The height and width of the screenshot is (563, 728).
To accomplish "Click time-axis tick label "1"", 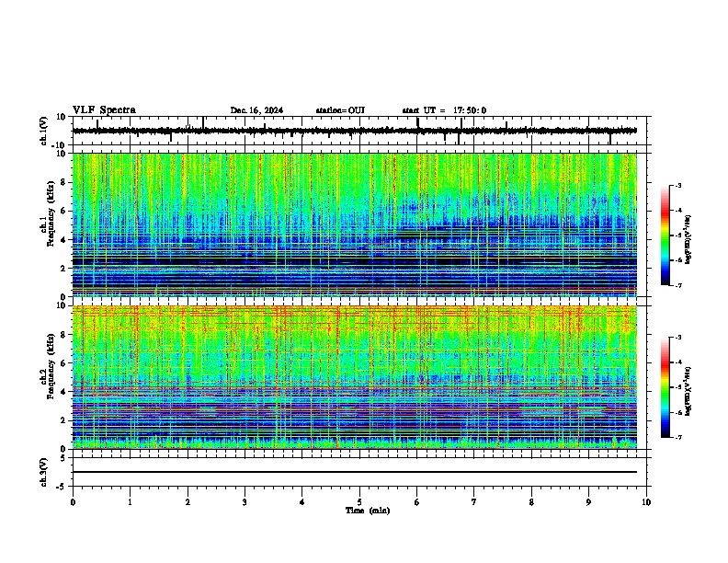I will (130, 502).
